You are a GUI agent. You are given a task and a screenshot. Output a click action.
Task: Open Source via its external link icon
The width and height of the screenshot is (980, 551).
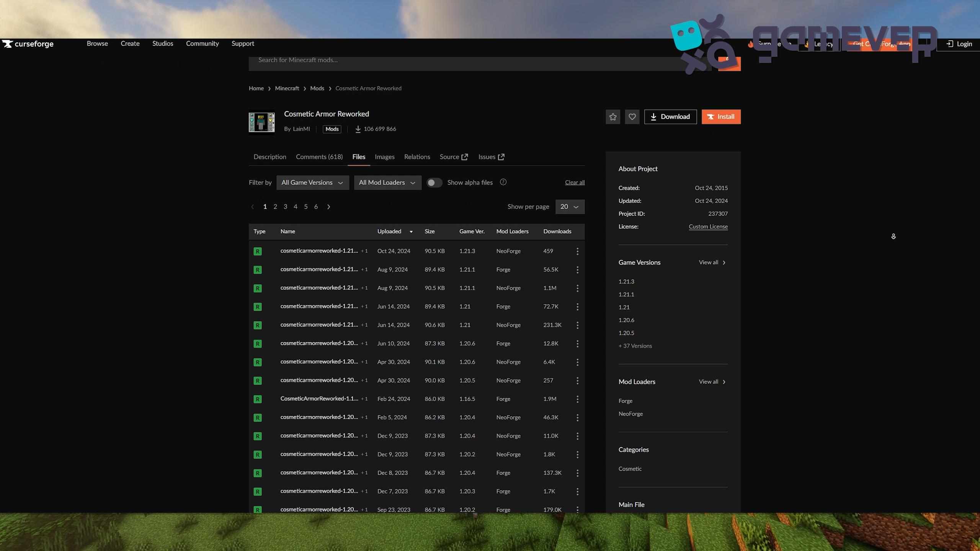464,156
